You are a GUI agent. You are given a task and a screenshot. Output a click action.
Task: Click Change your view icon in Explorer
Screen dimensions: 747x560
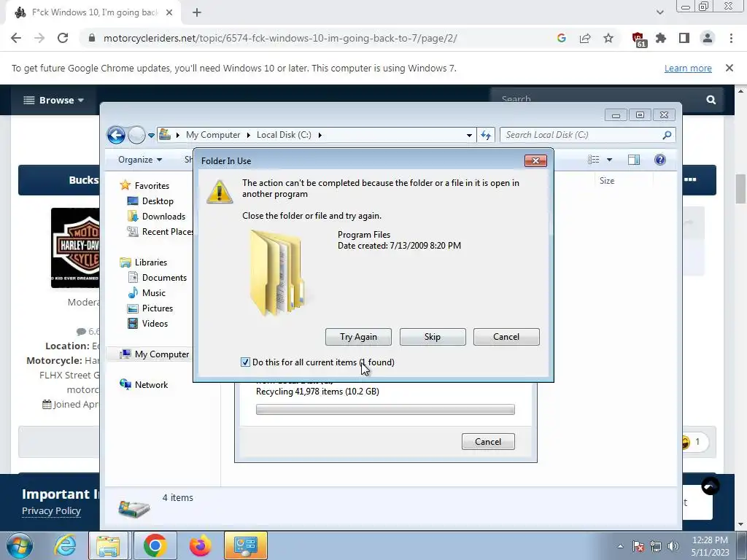[593, 160]
